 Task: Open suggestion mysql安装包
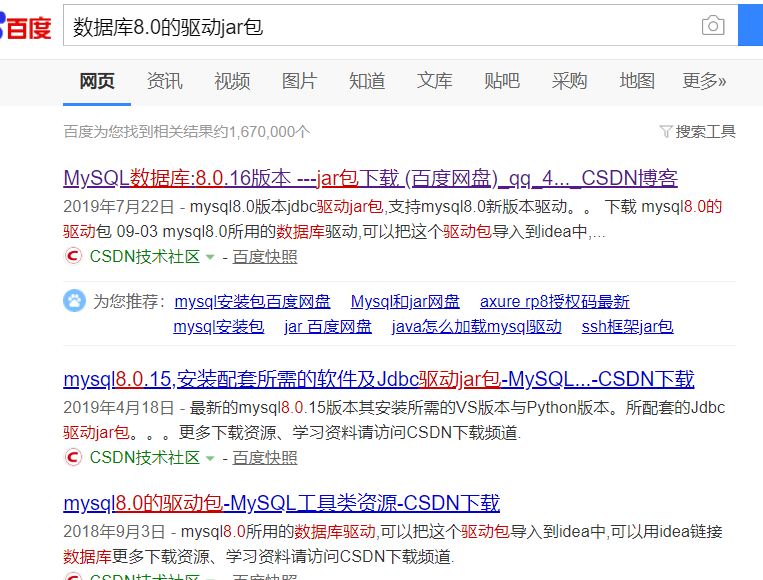click(218, 326)
